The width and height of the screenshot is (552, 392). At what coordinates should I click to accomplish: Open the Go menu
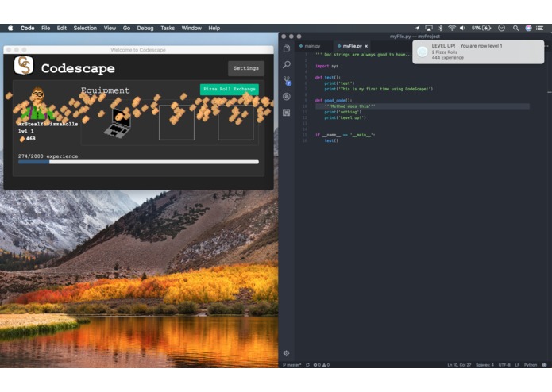pos(127,28)
